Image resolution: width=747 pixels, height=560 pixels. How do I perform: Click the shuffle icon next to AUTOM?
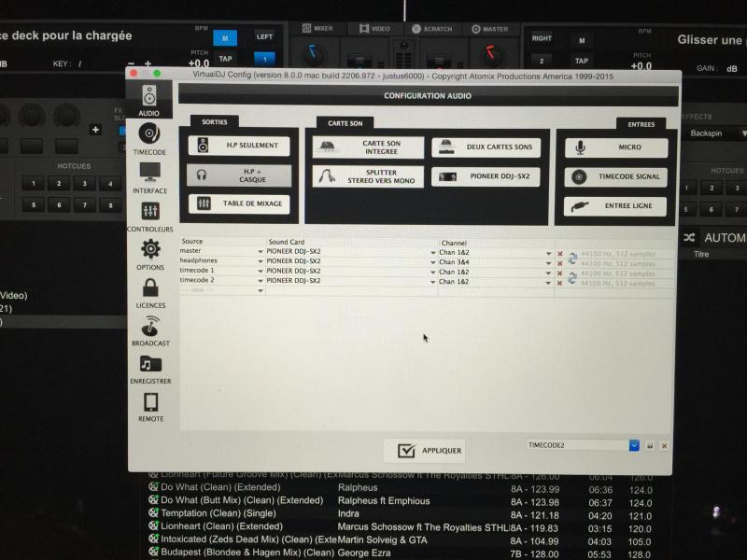click(689, 238)
